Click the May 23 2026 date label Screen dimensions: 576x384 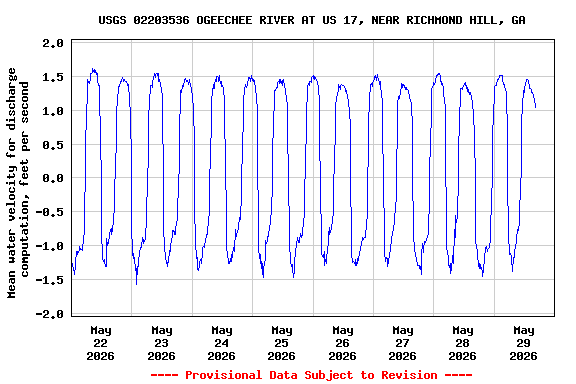162,343
